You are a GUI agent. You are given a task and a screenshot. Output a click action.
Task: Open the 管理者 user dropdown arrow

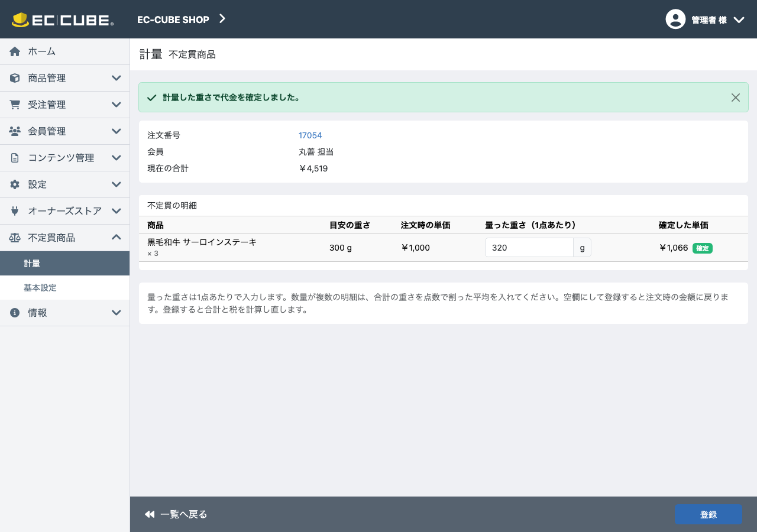coord(739,20)
